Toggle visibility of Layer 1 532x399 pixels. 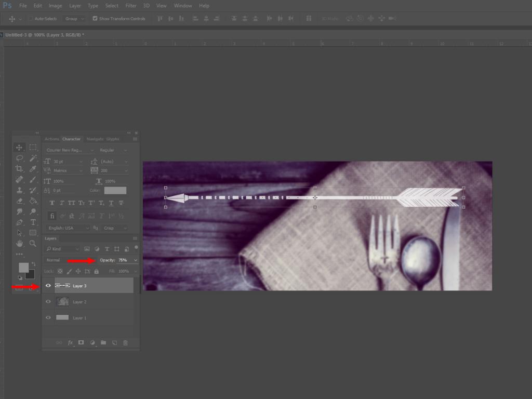(x=48, y=317)
